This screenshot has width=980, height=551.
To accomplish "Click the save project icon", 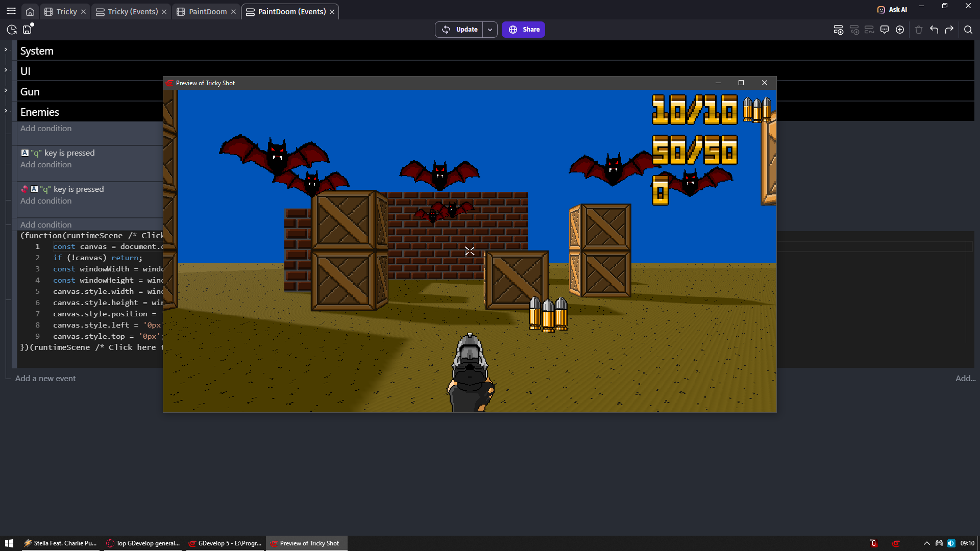I will pos(28,30).
